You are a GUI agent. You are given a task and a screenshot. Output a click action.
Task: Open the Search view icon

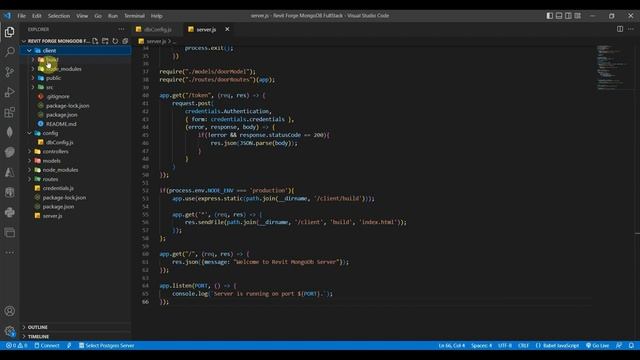pos(9,52)
